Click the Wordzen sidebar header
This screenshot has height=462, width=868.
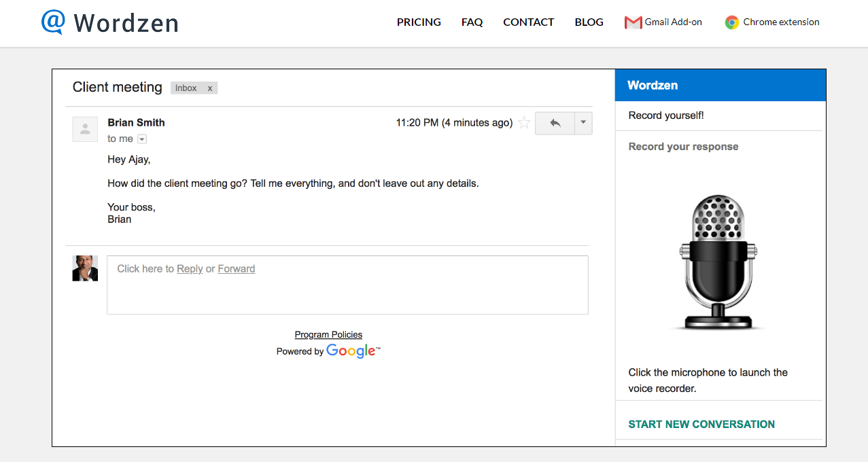click(721, 86)
